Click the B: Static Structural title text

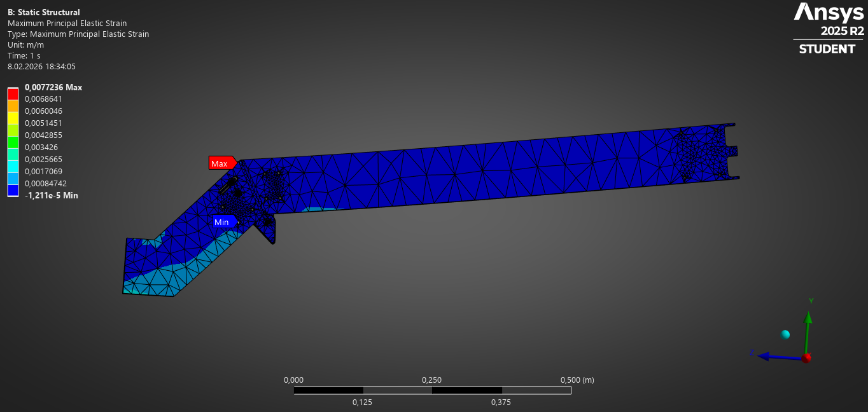(44, 12)
